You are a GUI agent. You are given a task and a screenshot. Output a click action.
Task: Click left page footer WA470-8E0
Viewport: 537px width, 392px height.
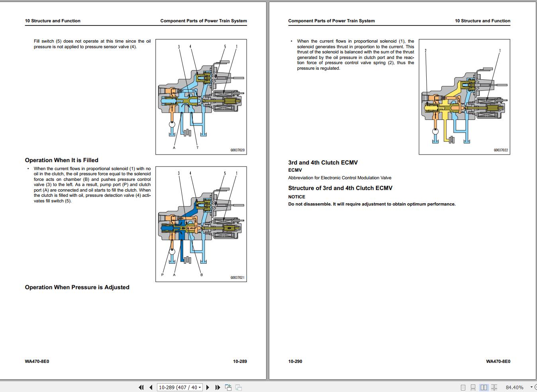pyautogui.click(x=37, y=361)
